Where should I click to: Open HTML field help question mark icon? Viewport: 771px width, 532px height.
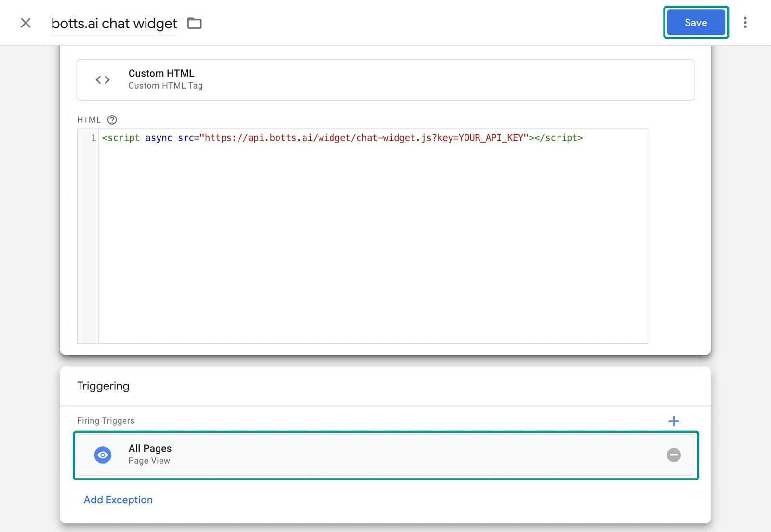tap(112, 120)
